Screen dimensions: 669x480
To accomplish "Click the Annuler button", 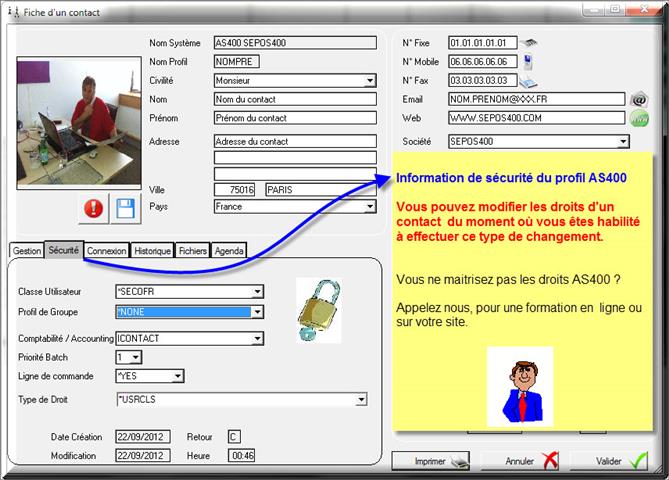I will click(x=521, y=461).
